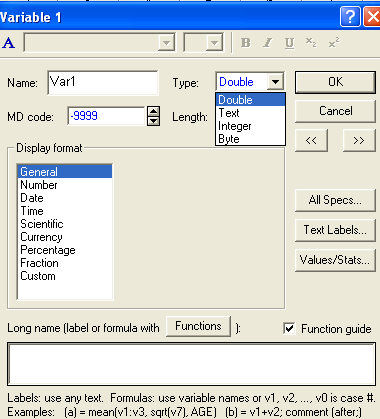Apply subscript formatting icon
This screenshot has height=419, width=380.
pyautogui.click(x=311, y=42)
